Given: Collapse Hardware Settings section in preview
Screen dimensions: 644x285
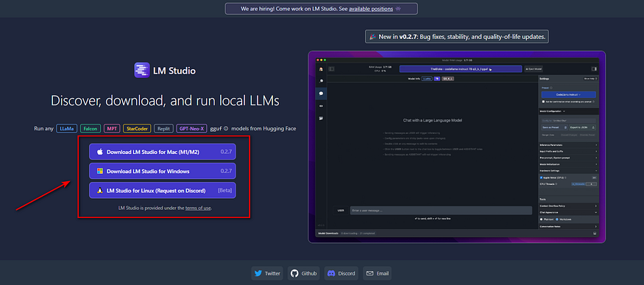Looking at the screenshot, I should 568,170.
